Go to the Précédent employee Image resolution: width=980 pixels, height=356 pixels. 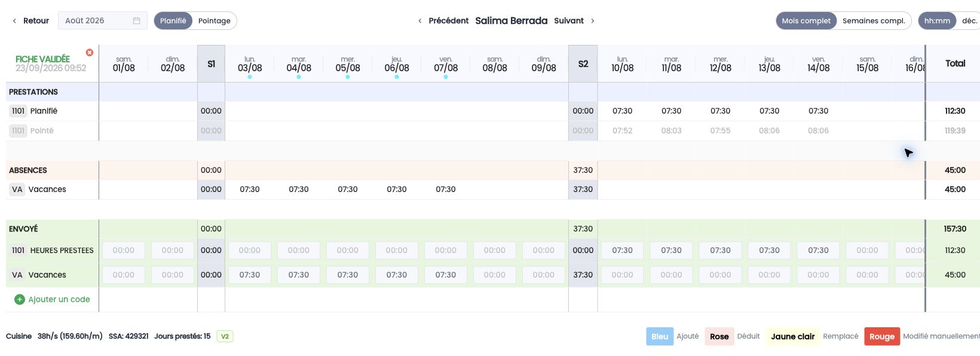tap(443, 20)
